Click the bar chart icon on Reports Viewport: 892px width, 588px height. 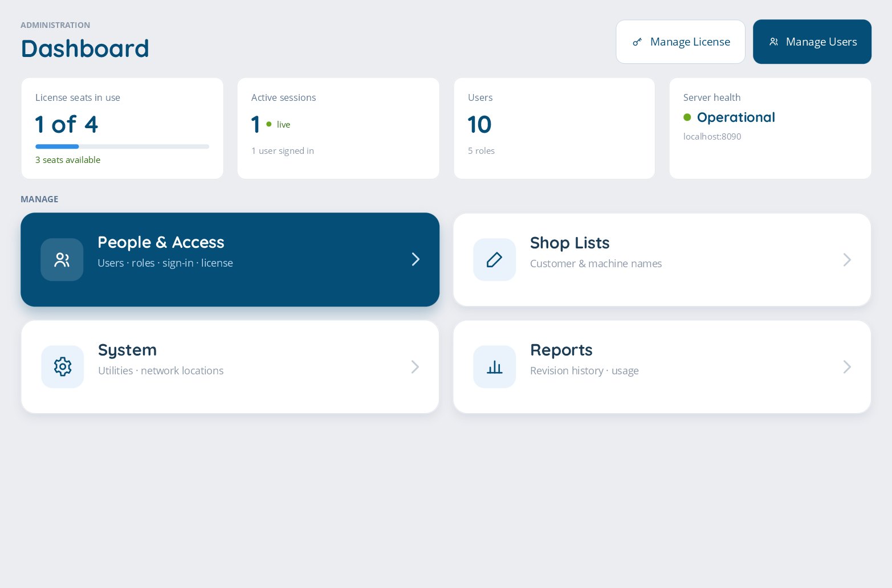tap(494, 367)
